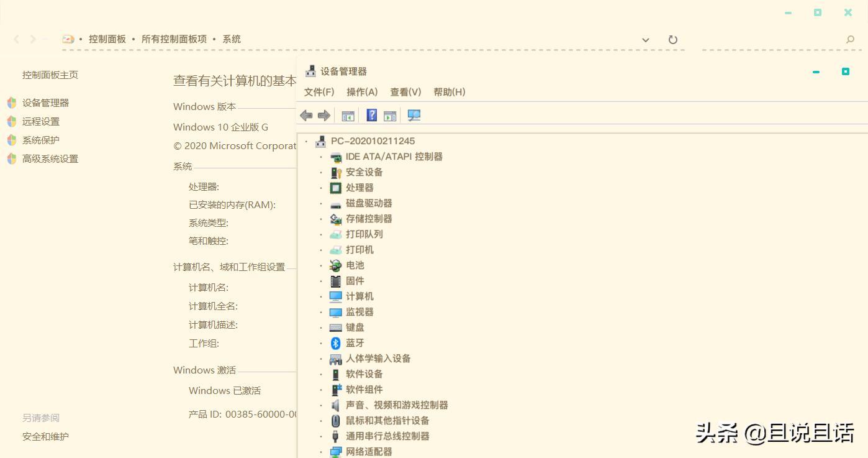Click the refresh icon in the address bar
Viewport: 868px width, 458px height.
[x=672, y=40]
